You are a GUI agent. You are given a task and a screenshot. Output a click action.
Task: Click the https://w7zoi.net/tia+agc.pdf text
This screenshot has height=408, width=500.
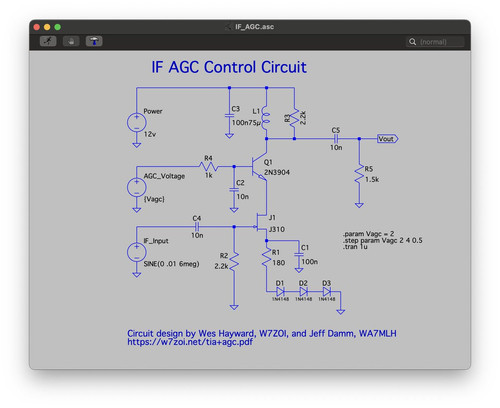pyautogui.click(x=190, y=342)
